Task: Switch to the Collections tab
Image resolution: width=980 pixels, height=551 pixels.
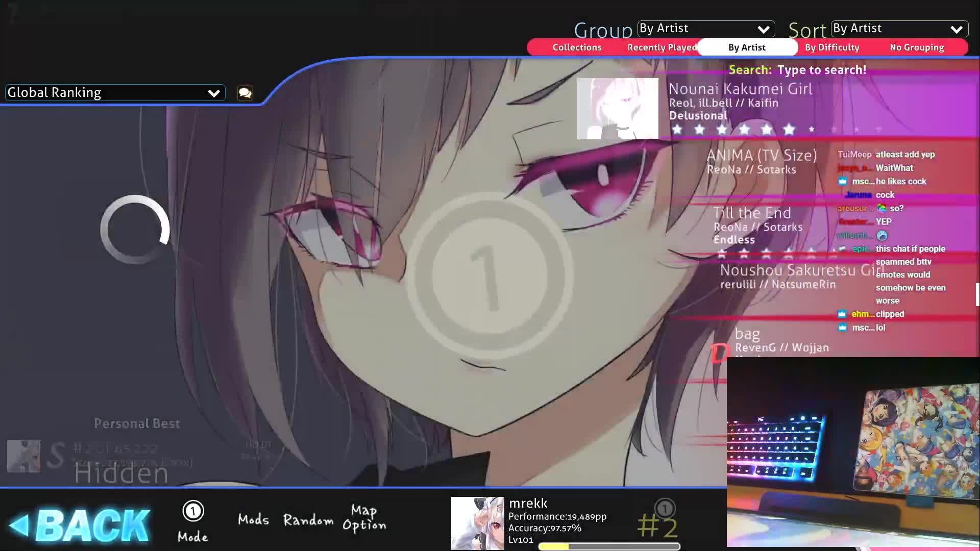Action: pos(577,47)
